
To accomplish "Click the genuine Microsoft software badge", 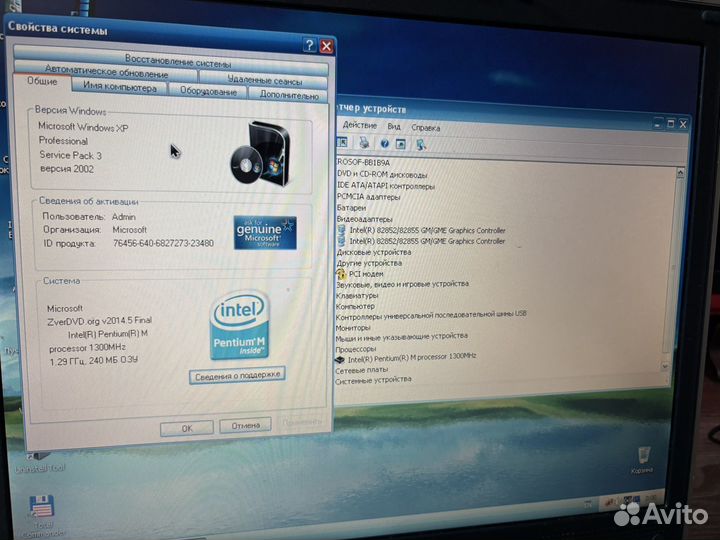I will (x=265, y=233).
